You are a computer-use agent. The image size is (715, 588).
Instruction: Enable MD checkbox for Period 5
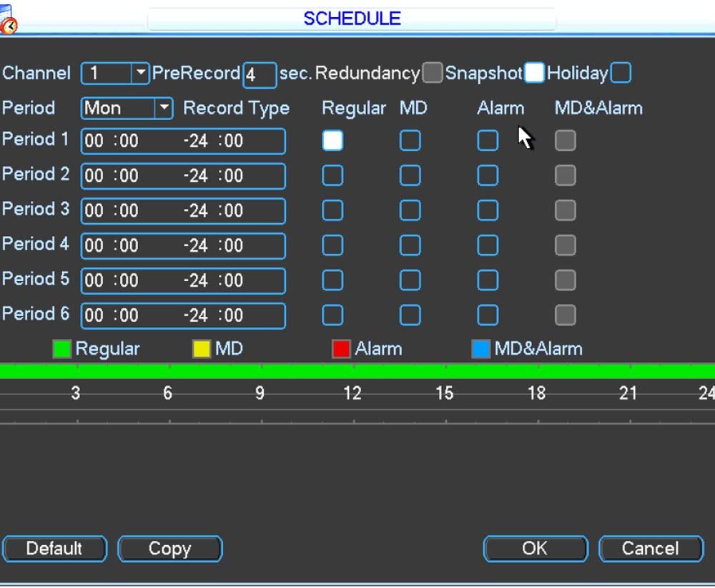(410, 280)
